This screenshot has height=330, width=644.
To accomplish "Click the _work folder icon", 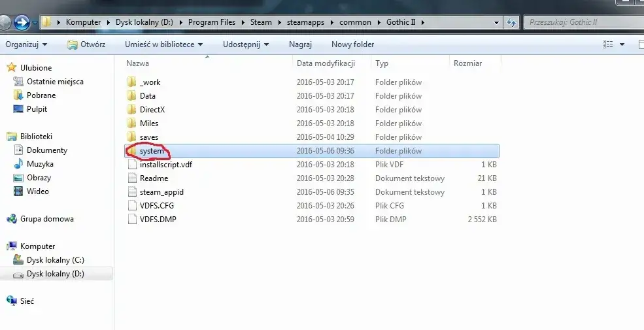I will (131, 82).
